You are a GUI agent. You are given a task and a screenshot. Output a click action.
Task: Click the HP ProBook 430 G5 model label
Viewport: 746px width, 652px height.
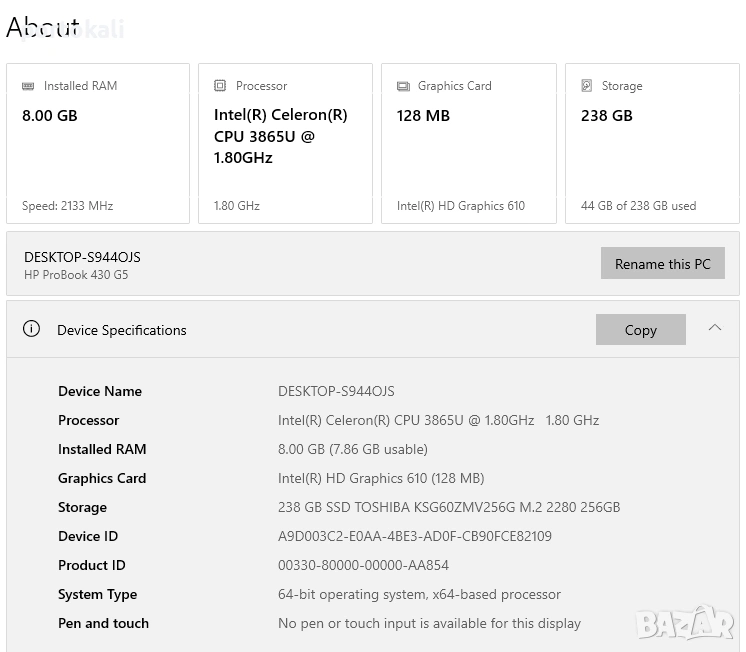(76, 275)
